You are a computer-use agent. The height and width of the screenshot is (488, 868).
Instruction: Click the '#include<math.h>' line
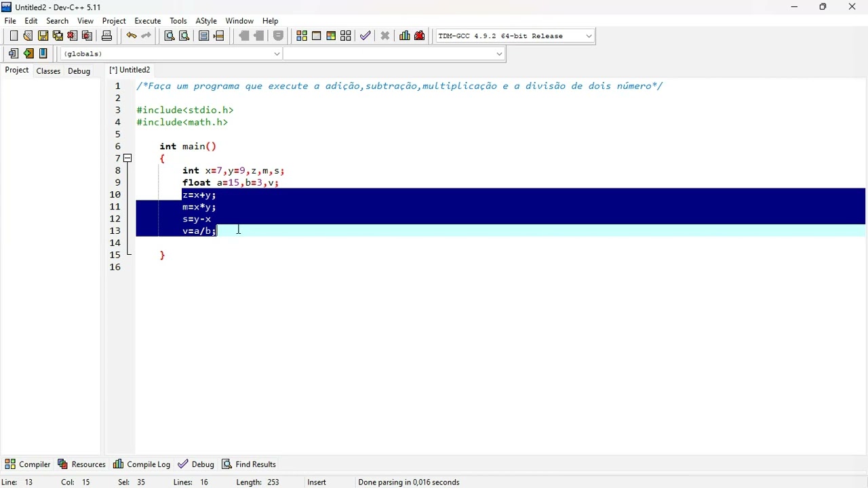click(x=182, y=122)
